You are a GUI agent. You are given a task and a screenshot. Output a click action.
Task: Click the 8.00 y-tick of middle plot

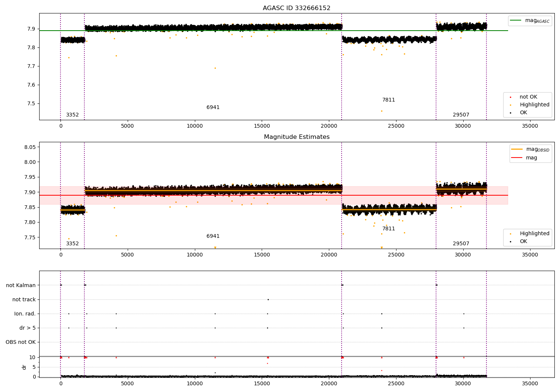[x=30, y=162]
